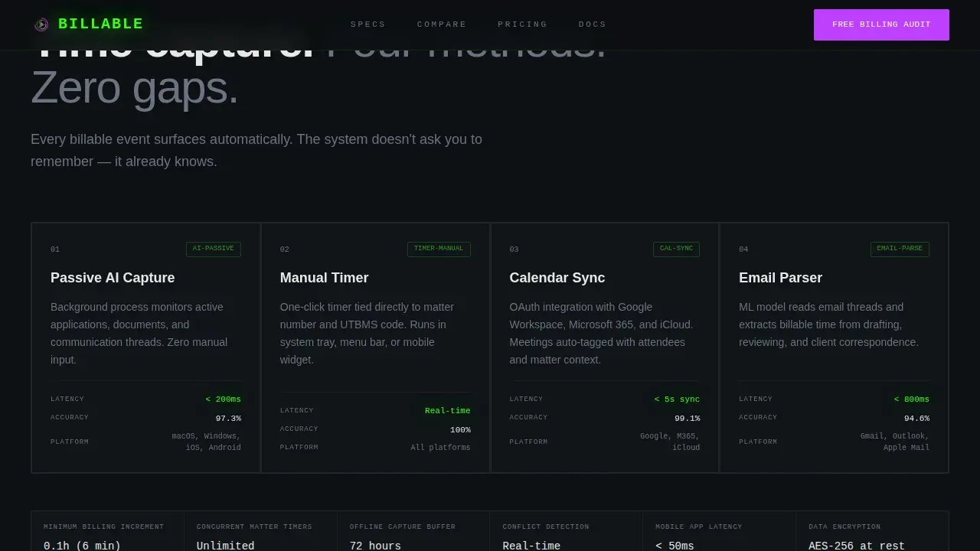980x551 pixels.
Task: Click 'Gmail, Outlook, Apple Mail' platform text
Action: click(x=895, y=442)
